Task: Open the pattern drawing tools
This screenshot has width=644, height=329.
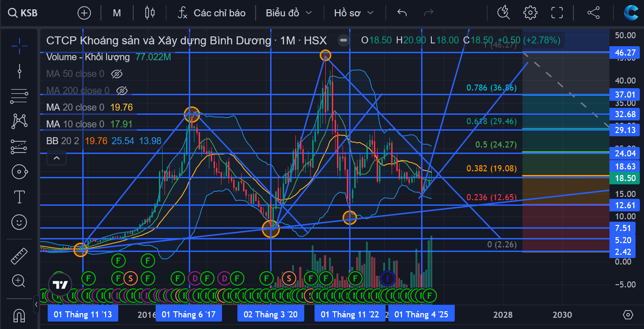Action: click(19, 121)
